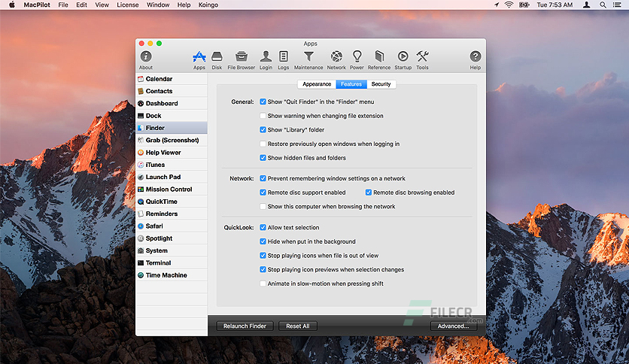Switch to the Features tab
This screenshot has width=629, height=364.
tap(351, 84)
